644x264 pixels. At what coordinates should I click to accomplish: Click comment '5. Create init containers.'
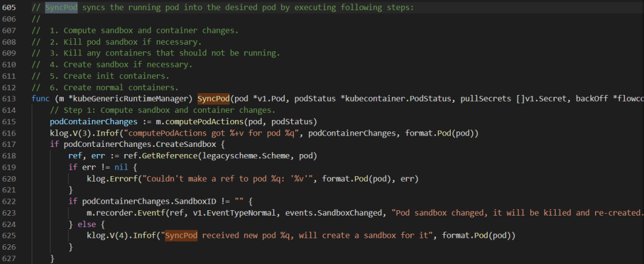pos(110,76)
